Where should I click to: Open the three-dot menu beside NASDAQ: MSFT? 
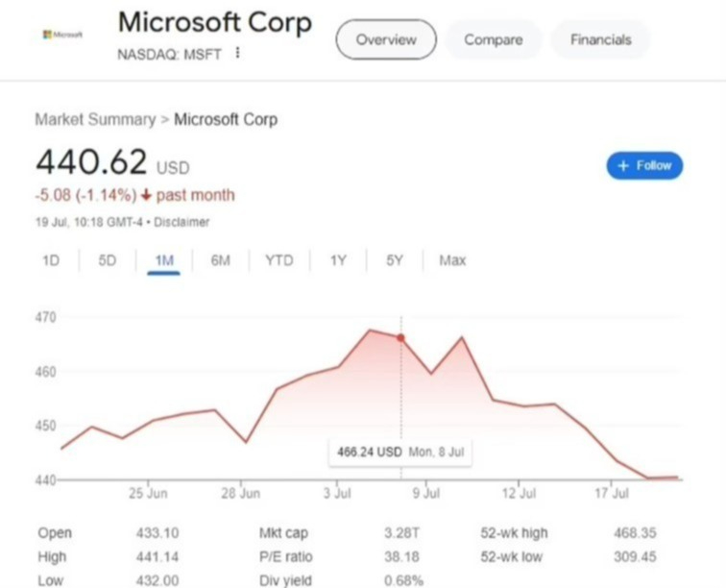(237, 53)
